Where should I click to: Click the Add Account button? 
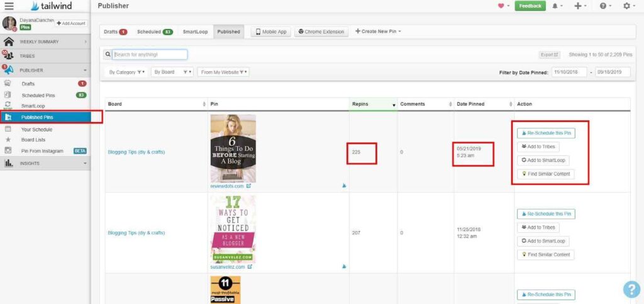coord(71,23)
